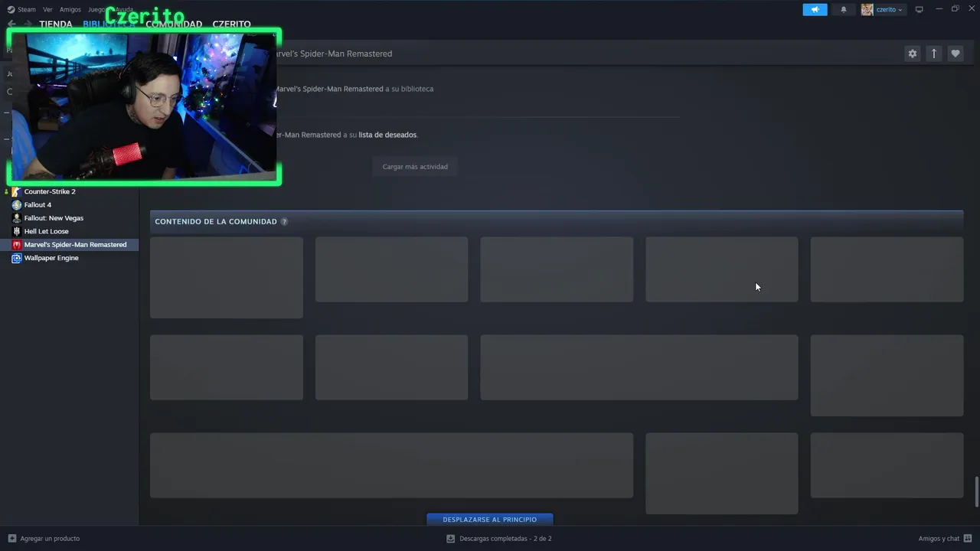Image resolution: width=980 pixels, height=551 pixels.
Task: Click Marvel's Spider-Man Remastered header title
Action: click(x=332, y=54)
